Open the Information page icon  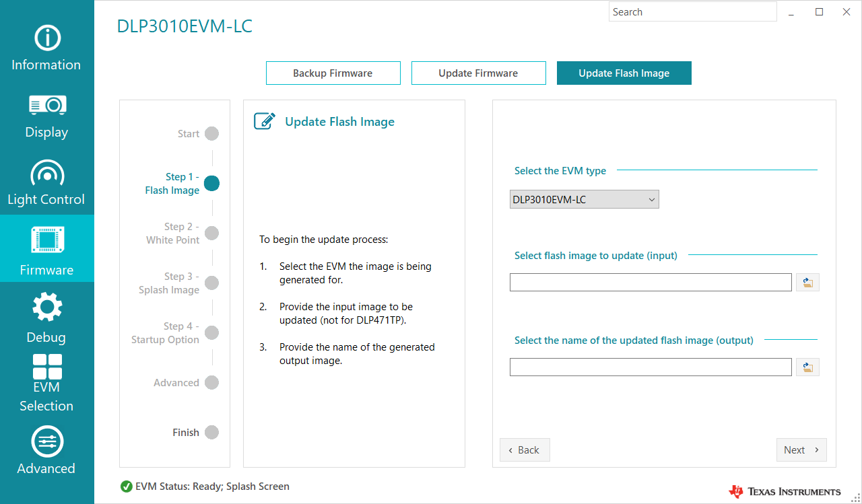tap(47, 38)
